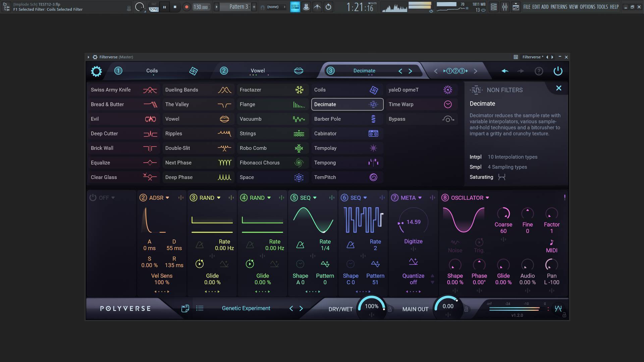Adjust the Coarse knob in oscillator
The image size is (644, 362).
pos(503,214)
